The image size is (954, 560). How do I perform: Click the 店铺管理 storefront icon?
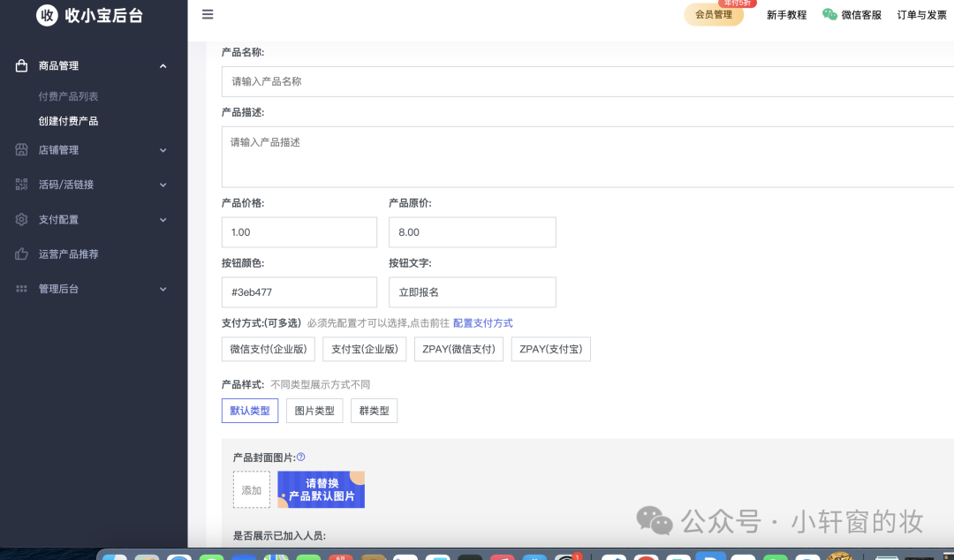click(x=20, y=149)
